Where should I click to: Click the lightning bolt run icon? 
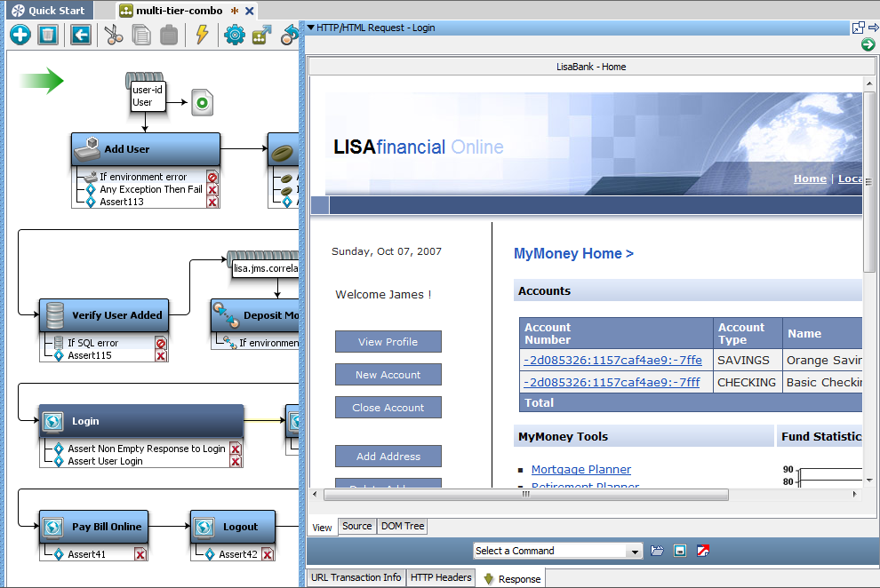point(202,35)
